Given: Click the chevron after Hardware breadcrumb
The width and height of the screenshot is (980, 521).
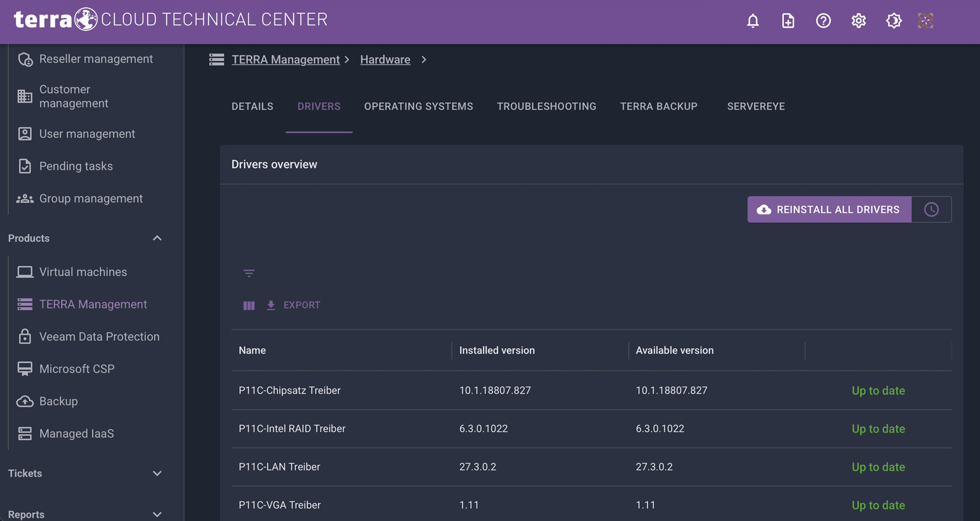Looking at the screenshot, I should [x=424, y=60].
